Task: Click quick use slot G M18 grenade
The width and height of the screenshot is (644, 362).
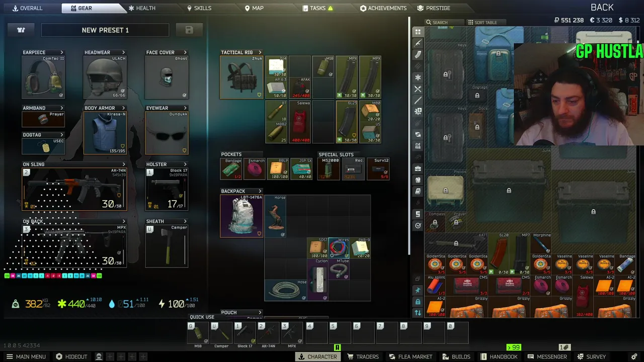Action: pyautogui.click(x=198, y=333)
